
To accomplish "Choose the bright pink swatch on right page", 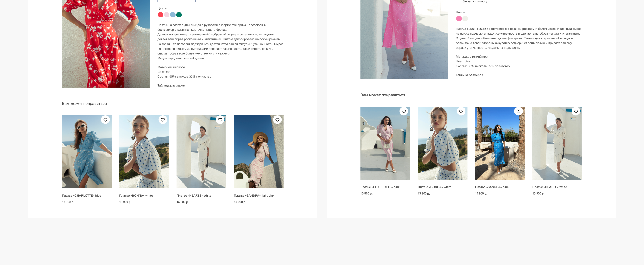I will coord(459,18).
